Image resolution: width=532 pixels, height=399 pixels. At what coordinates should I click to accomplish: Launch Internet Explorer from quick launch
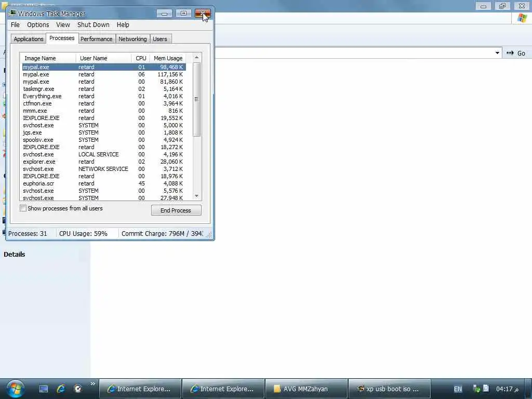[61, 389]
